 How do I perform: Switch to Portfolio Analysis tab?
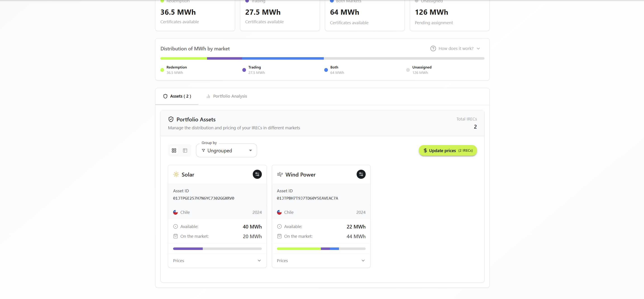coord(227,96)
